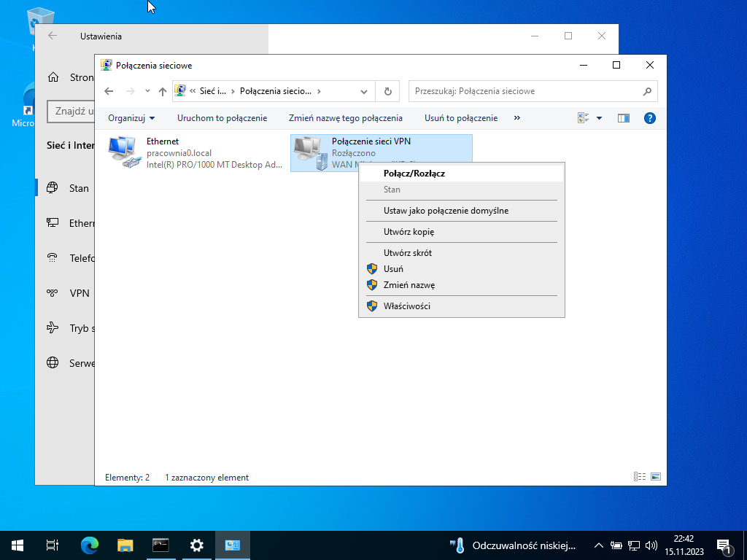Switch to Settings gear in taskbar
This screenshot has width=747, height=560.
pyautogui.click(x=196, y=545)
